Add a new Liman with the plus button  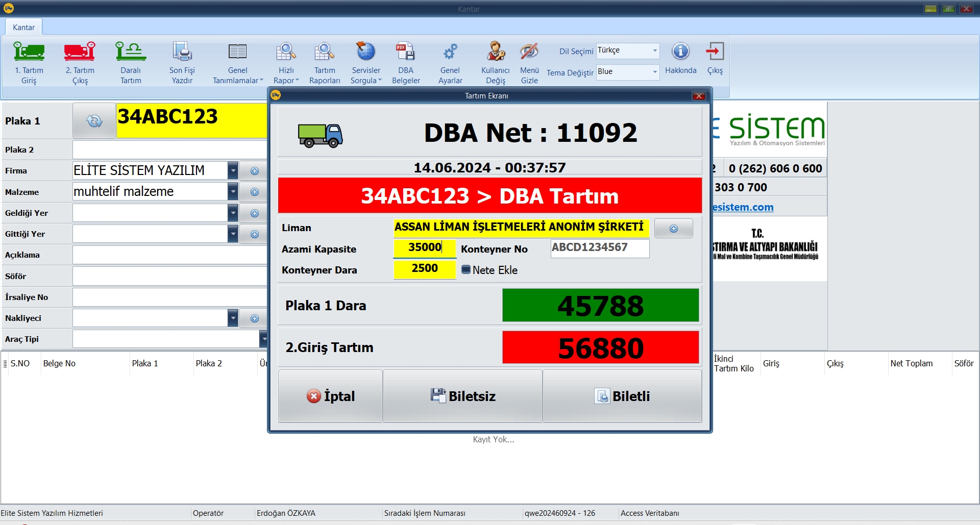(x=673, y=228)
